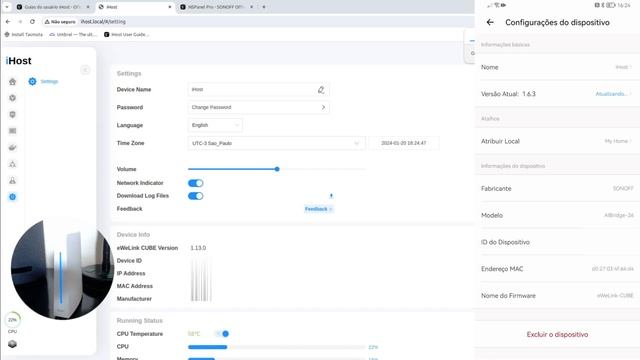Tap the Modelo row in phone panel
This screenshot has width=640, height=360.
pos(557,216)
